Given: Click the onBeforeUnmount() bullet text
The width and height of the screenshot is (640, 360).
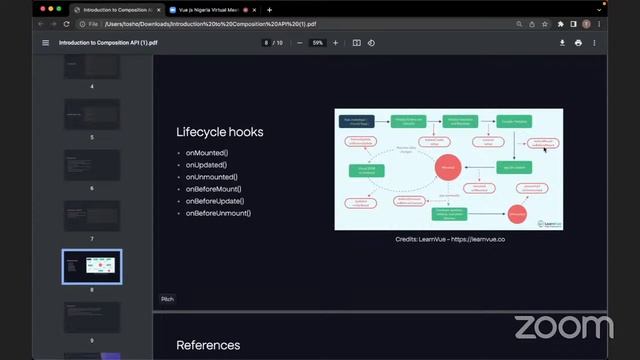Looking at the screenshot, I should (x=218, y=213).
